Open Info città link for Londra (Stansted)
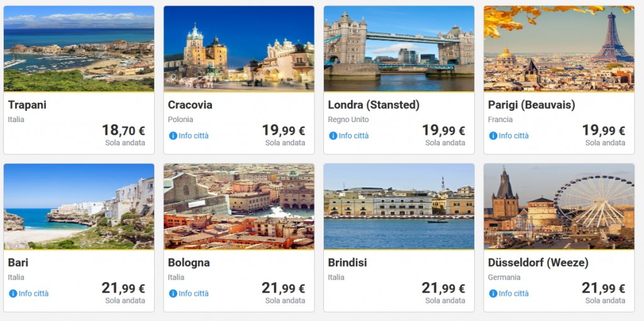The width and height of the screenshot is (644, 321). coord(353,136)
